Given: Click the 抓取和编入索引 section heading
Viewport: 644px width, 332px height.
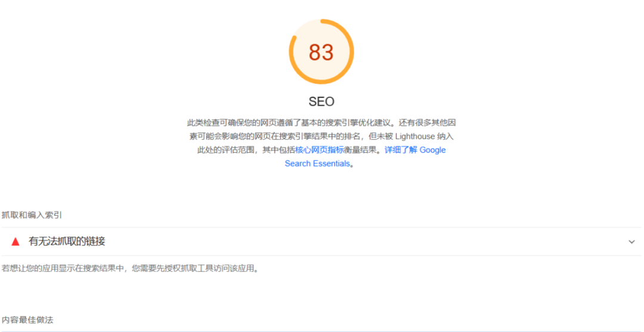Looking at the screenshot, I should click(x=32, y=215).
